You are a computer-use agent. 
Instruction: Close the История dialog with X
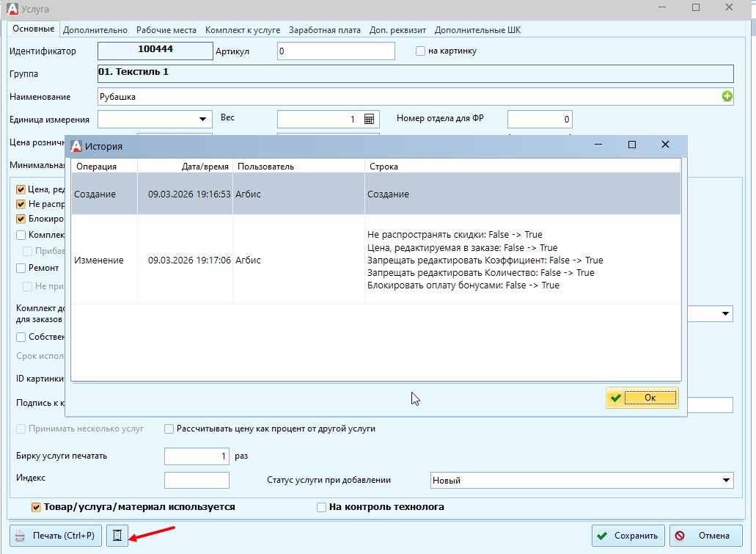[x=665, y=145]
